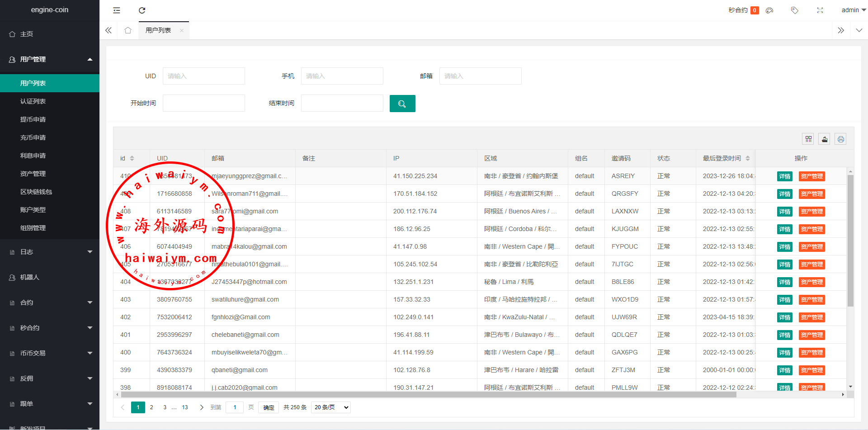Click the refresh page icon
The height and width of the screenshot is (430, 868).
pyautogui.click(x=142, y=10)
